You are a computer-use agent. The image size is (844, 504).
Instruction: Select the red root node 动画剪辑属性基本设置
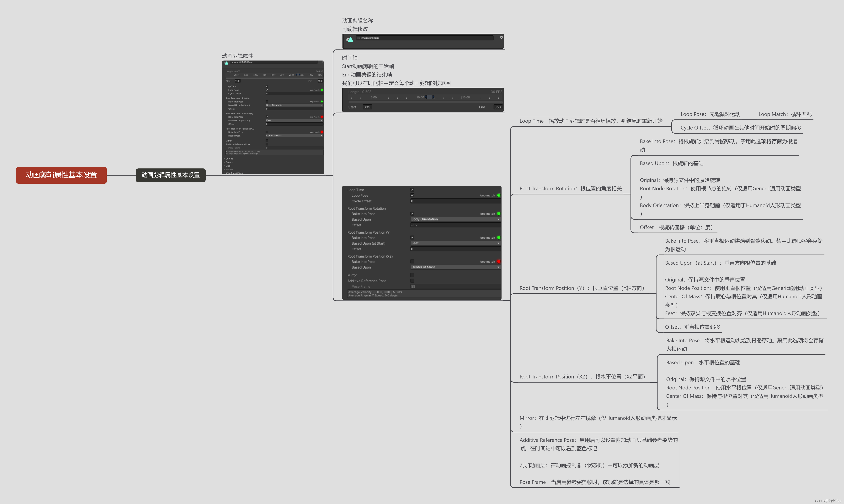[x=61, y=175]
